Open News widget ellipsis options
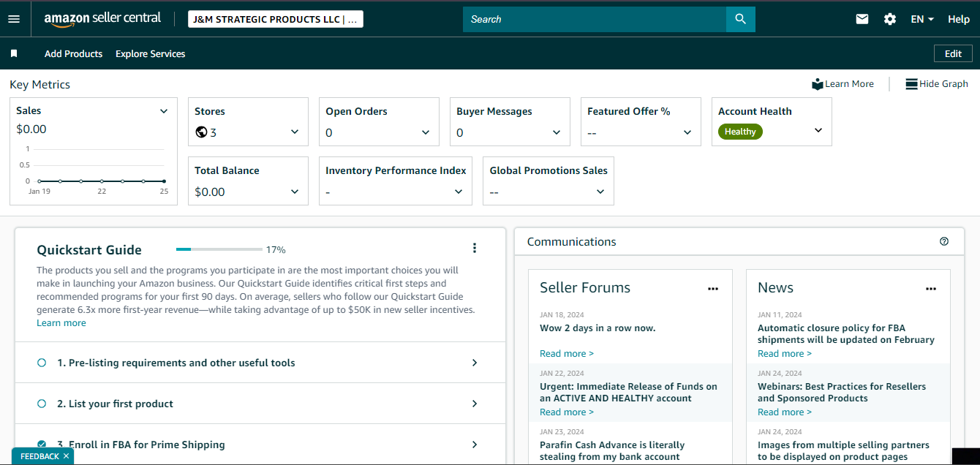980x465 pixels. tap(931, 289)
